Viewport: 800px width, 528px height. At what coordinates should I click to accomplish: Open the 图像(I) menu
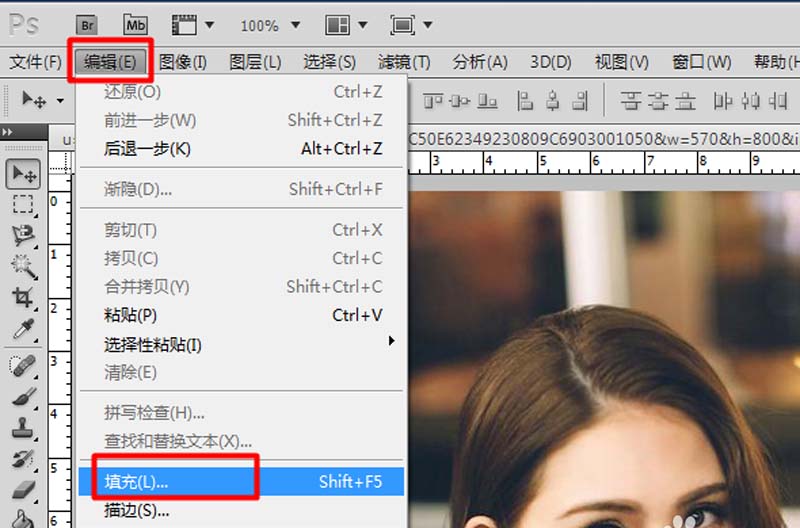tap(183, 62)
